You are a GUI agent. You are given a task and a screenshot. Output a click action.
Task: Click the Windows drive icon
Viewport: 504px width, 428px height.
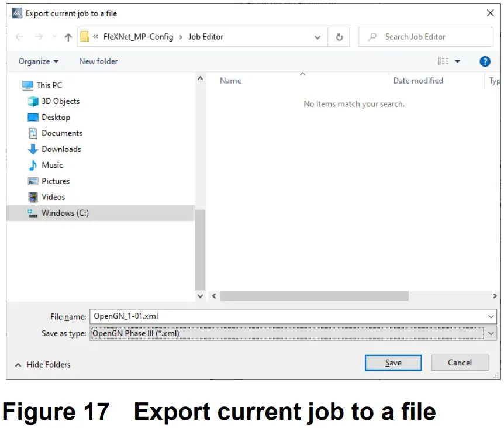tap(33, 213)
